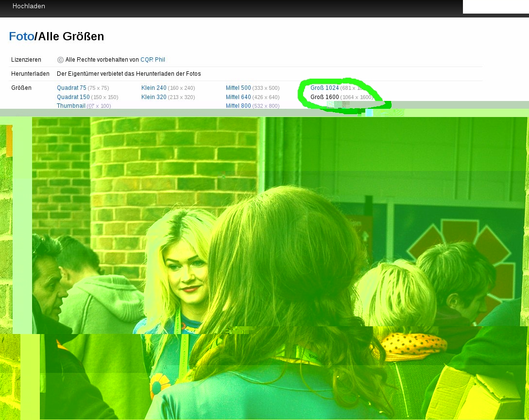Click the Alle Größen page heading
Image resolution: width=529 pixels, height=420 pixels.
71,36
